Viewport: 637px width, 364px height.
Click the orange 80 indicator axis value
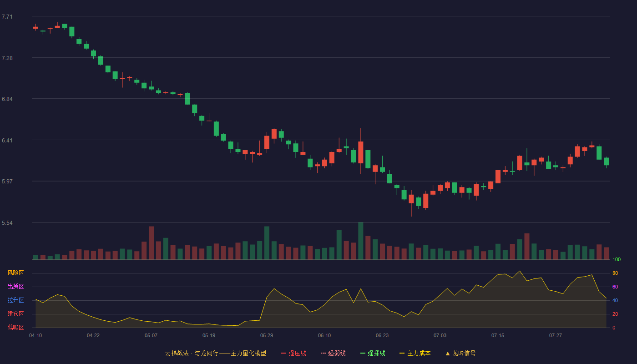coord(615,273)
